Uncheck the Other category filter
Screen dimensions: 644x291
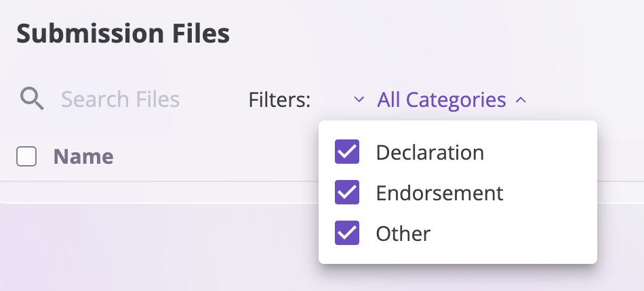click(347, 233)
